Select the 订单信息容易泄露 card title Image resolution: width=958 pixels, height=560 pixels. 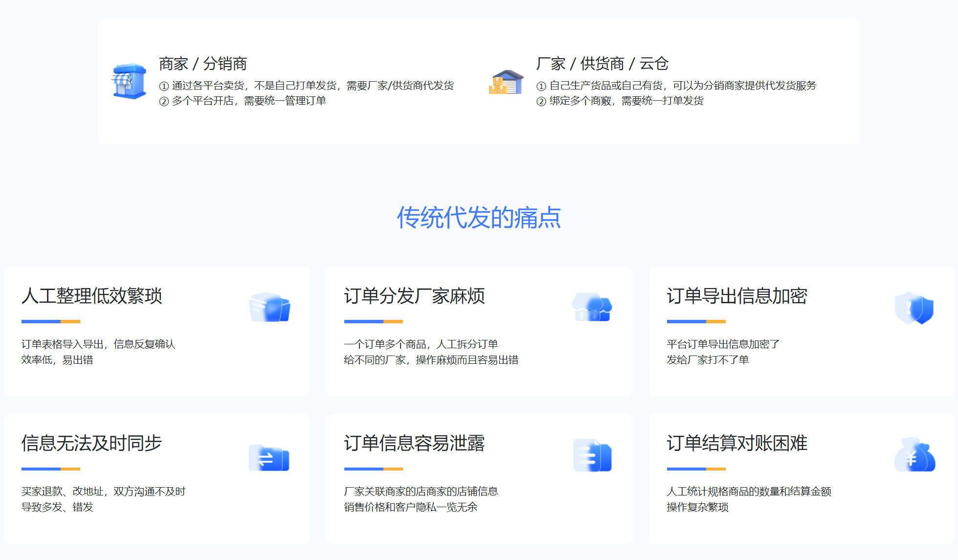point(414,443)
